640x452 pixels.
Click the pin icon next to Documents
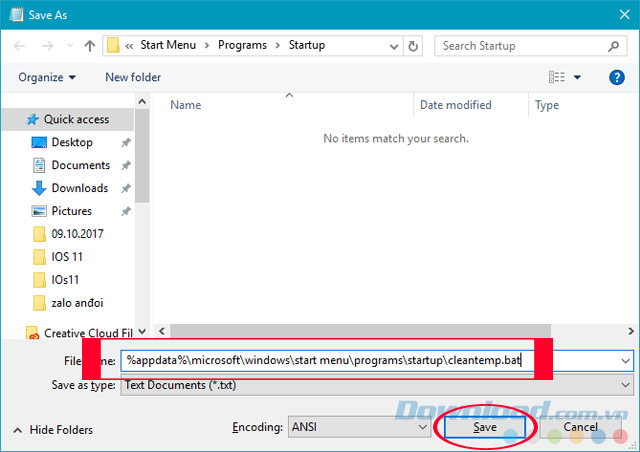126,165
